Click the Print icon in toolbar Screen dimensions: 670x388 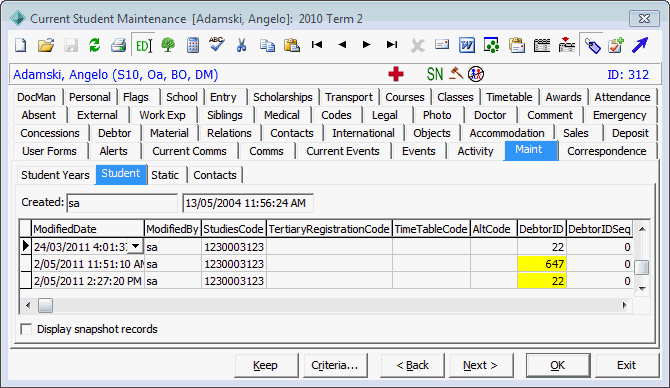(x=118, y=45)
